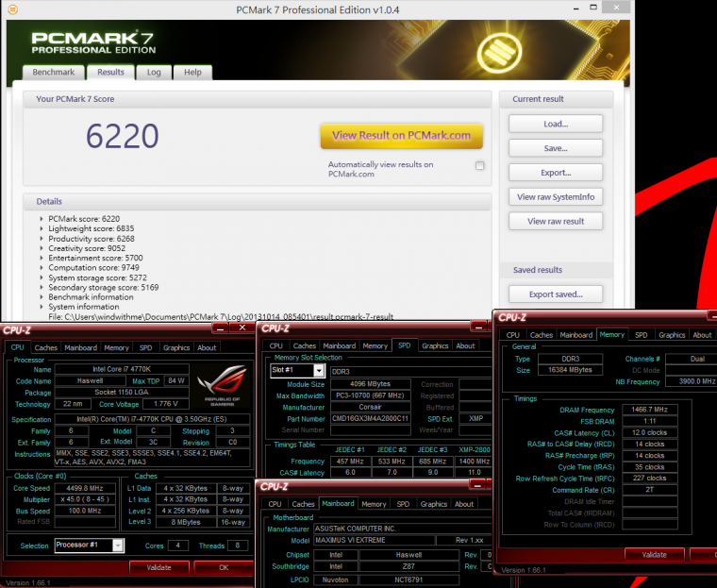
Task: Expand Lightweight score row
Action: pos(42,228)
